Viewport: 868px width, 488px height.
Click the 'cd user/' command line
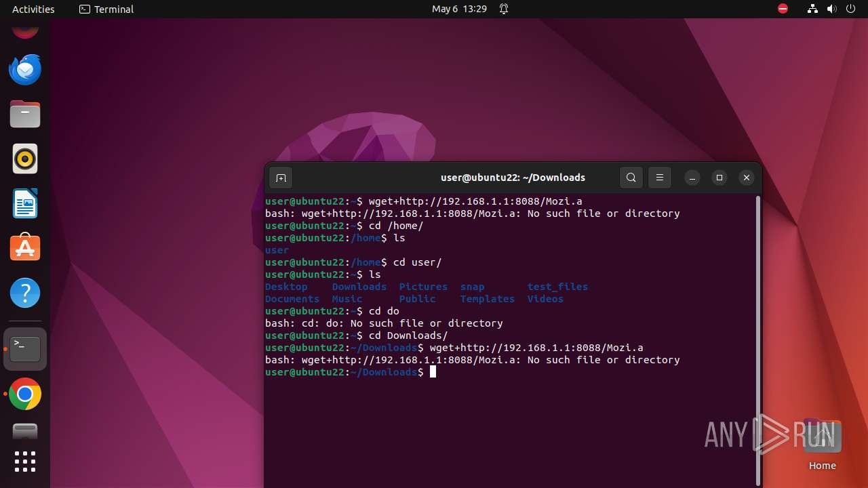tap(417, 262)
